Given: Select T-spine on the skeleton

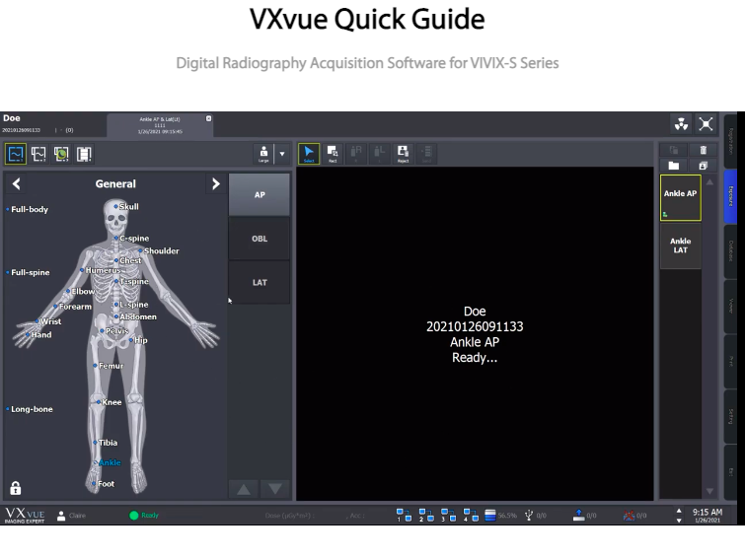Looking at the screenshot, I should (x=131, y=281).
